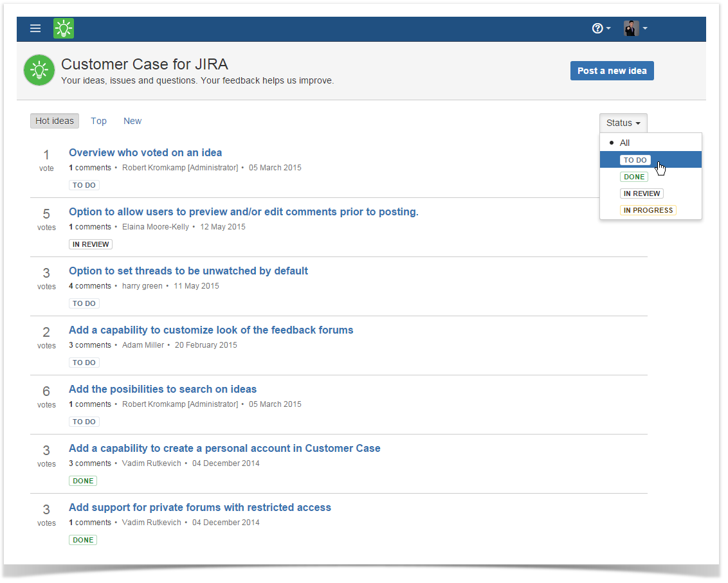Screen dimensions: 728x583
Task: Switch to the New tab
Action: point(132,121)
